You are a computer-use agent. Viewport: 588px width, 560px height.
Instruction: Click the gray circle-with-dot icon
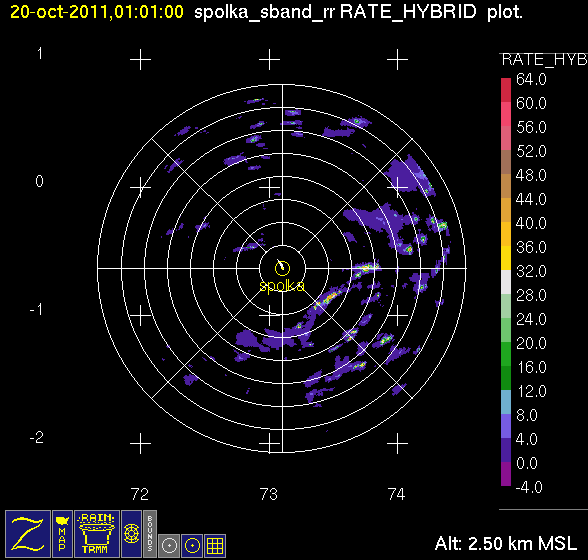coord(169,545)
